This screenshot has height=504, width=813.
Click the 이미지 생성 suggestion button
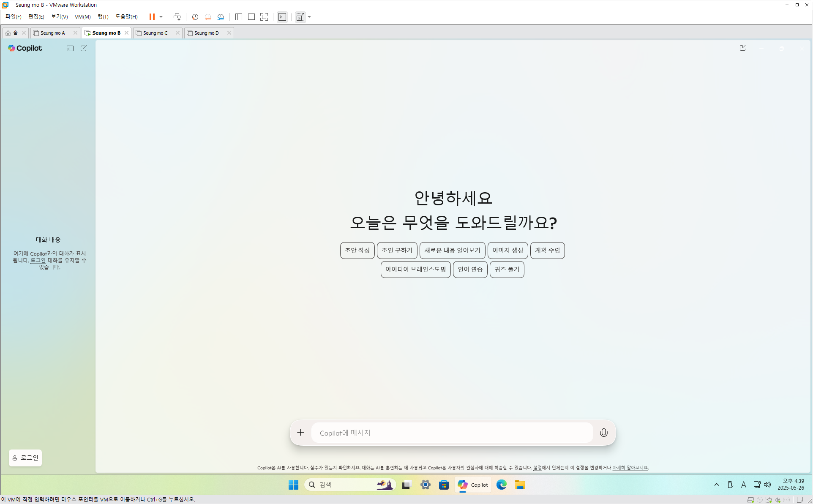[x=507, y=250]
